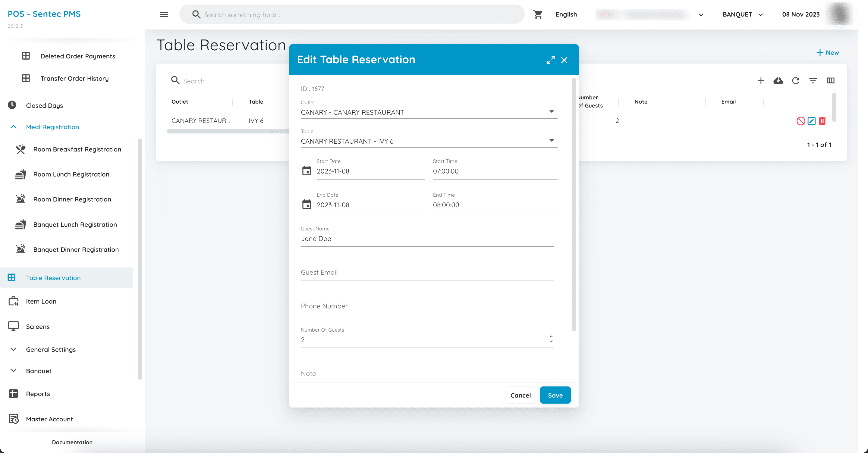Open the End Date calendar picker
The width and height of the screenshot is (868, 453).
coord(307,205)
